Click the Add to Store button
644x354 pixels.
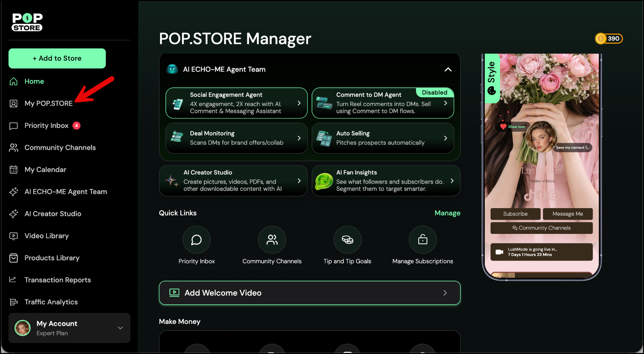[57, 58]
